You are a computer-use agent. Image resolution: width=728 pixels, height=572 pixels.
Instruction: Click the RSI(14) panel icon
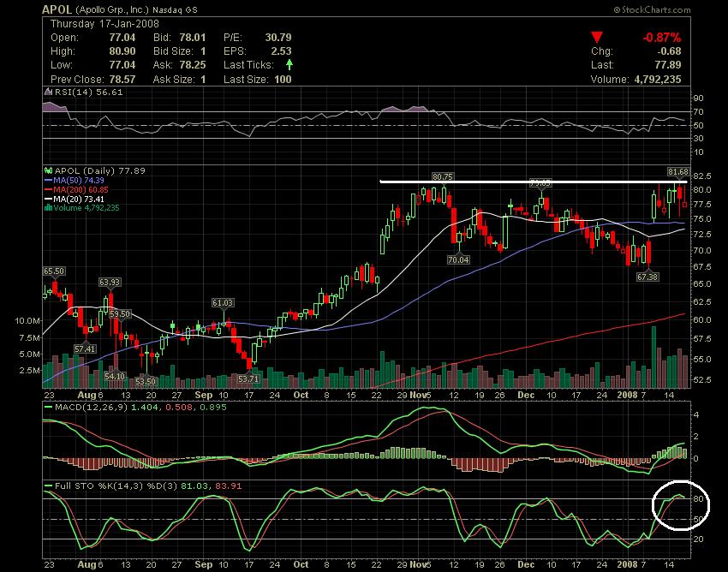[48, 92]
